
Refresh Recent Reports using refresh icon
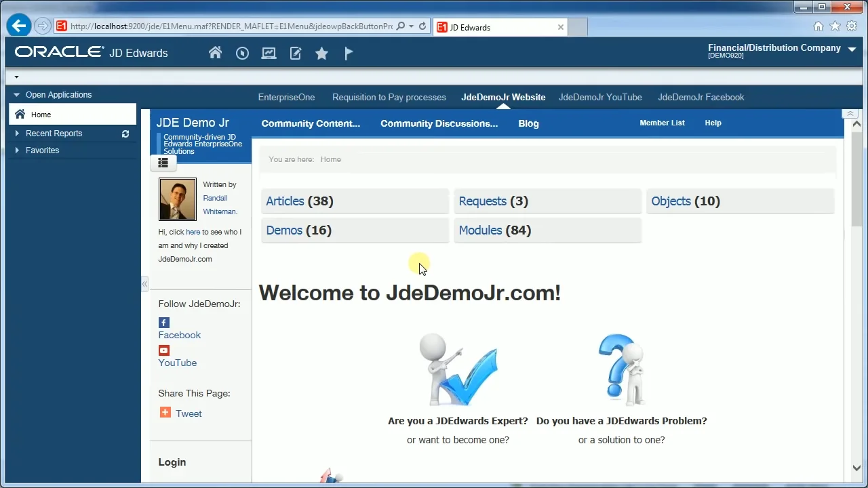(125, 134)
